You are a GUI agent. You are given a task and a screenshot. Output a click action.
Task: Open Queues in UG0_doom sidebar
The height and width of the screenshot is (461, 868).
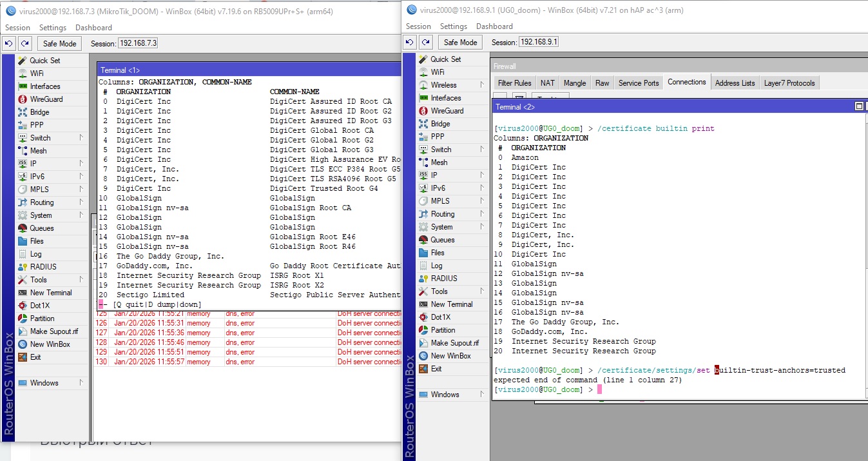pyautogui.click(x=443, y=240)
